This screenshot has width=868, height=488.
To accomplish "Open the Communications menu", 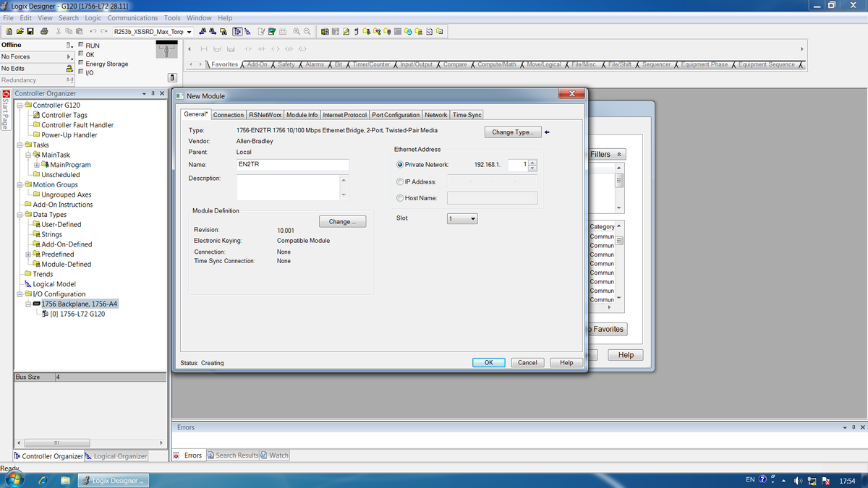I will 132,18.
